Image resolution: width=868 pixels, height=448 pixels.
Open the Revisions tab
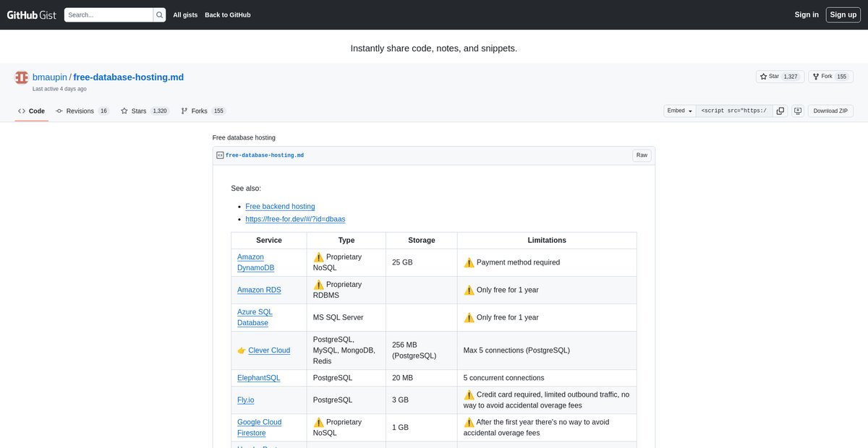pyautogui.click(x=82, y=111)
